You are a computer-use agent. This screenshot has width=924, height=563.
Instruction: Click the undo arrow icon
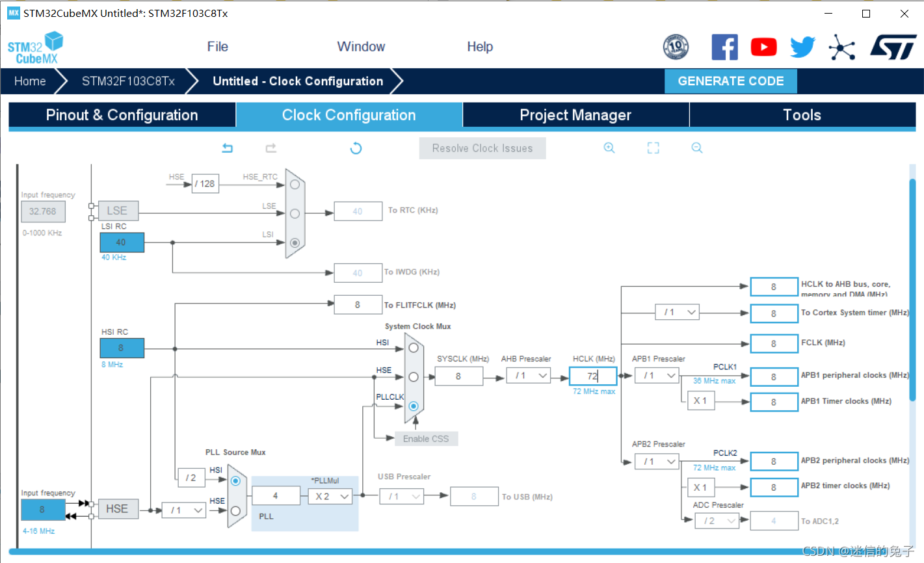point(227,148)
